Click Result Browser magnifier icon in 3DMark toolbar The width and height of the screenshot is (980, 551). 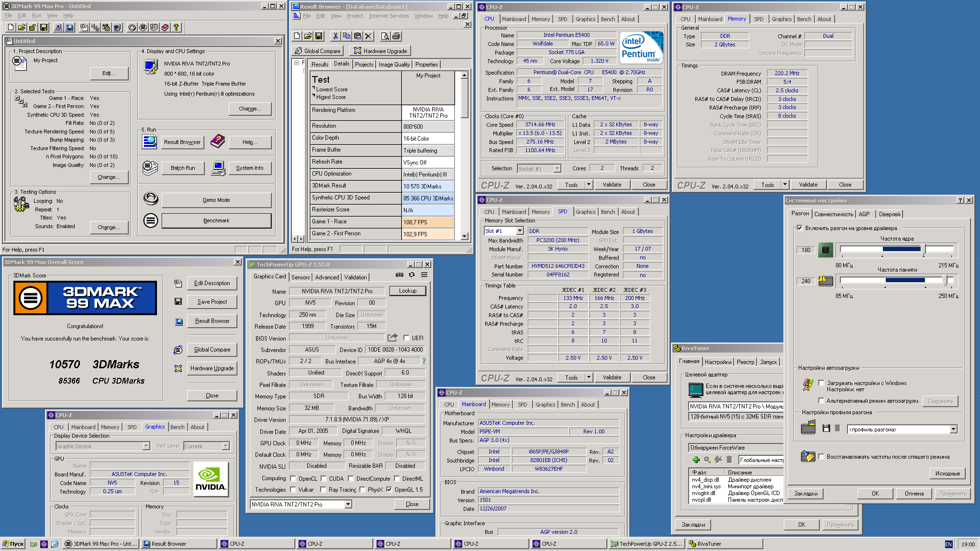pyautogui.click(x=69, y=27)
